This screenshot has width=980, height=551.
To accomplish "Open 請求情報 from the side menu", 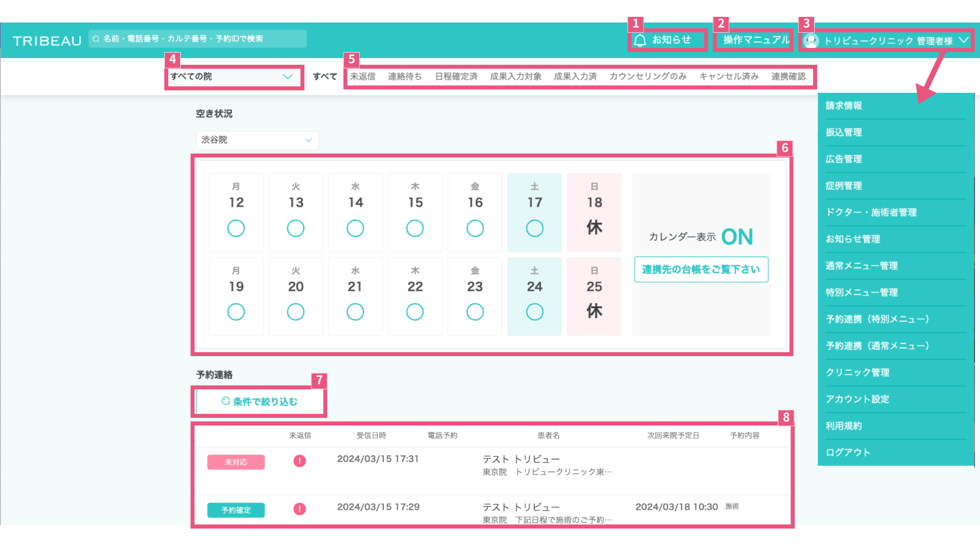I will [844, 106].
